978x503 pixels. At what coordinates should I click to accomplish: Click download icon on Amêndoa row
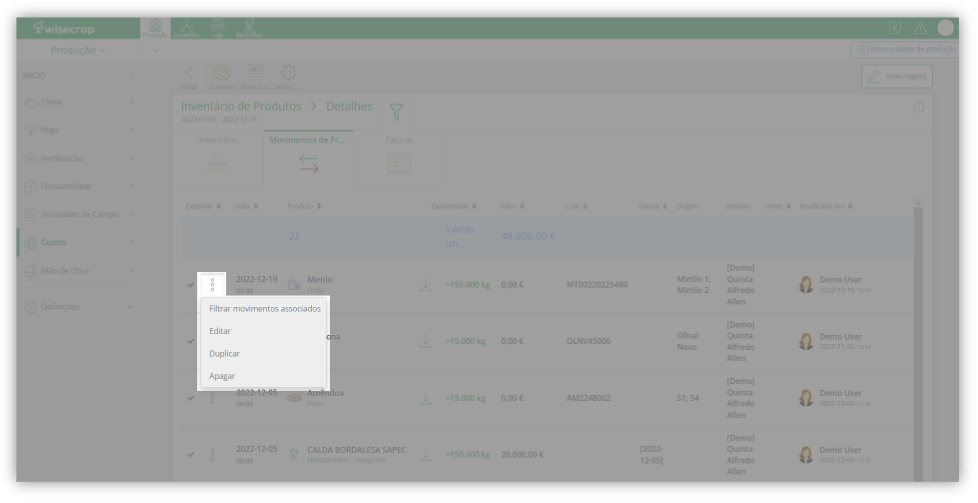point(425,398)
